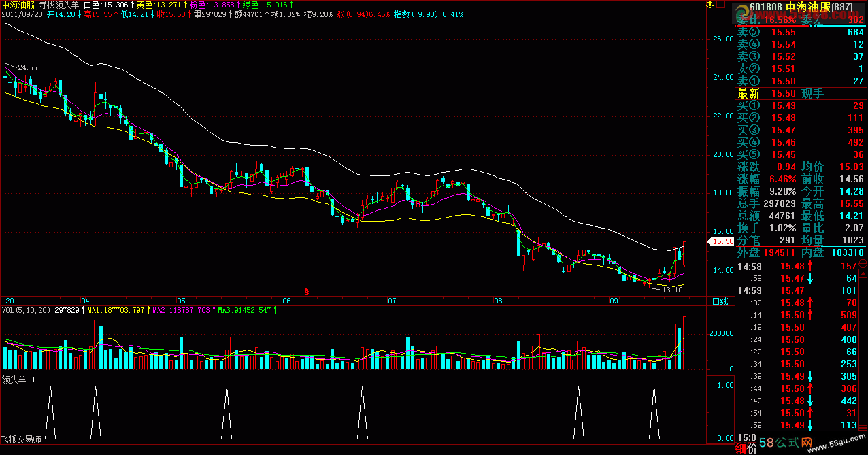Click the 开14.28 opening price in the header
868x455 pixels.
[x=61, y=14]
